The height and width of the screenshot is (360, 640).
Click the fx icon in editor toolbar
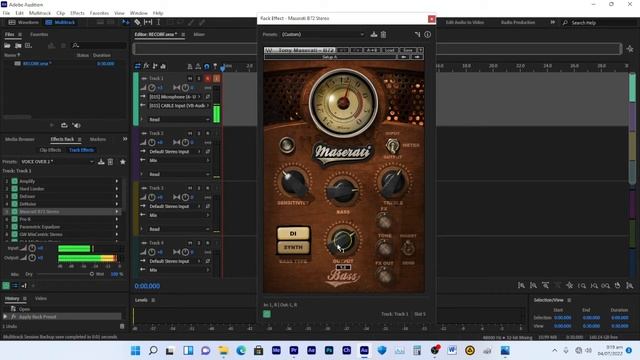click(x=146, y=66)
